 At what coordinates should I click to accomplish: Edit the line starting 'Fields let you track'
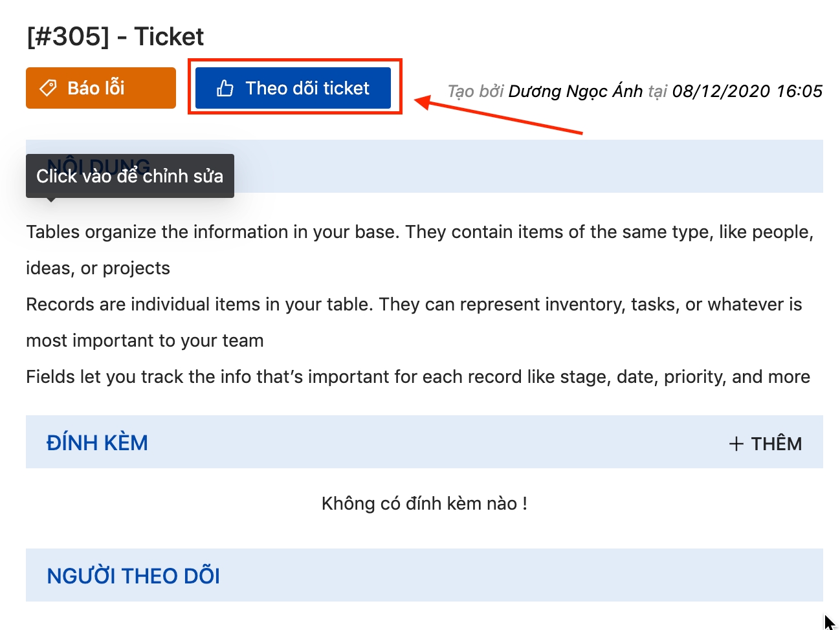tap(417, 377)
